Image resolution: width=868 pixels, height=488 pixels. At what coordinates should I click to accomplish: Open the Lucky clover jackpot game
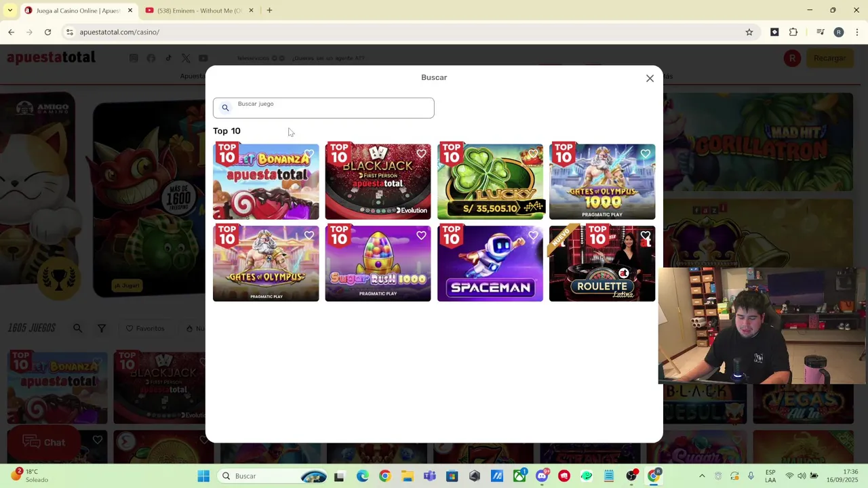click(490, 182)
